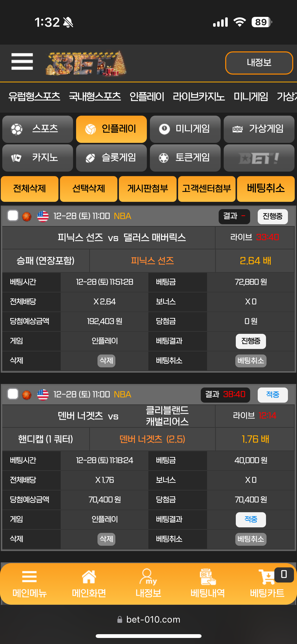Select 스포츠 soccer ball category button
This screenshot has width=297, height=644.
(38, 129)
